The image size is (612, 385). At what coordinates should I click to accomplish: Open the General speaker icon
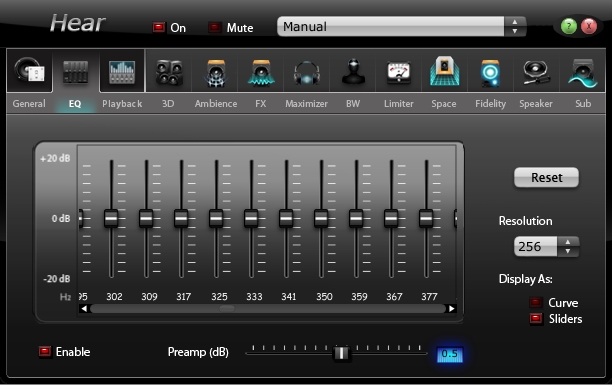point(30,71)
